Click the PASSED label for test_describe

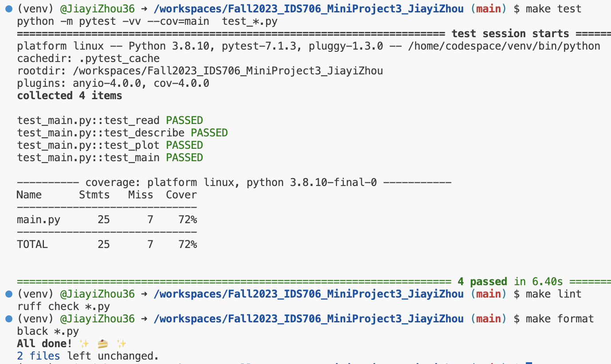(x=209, y=132)
